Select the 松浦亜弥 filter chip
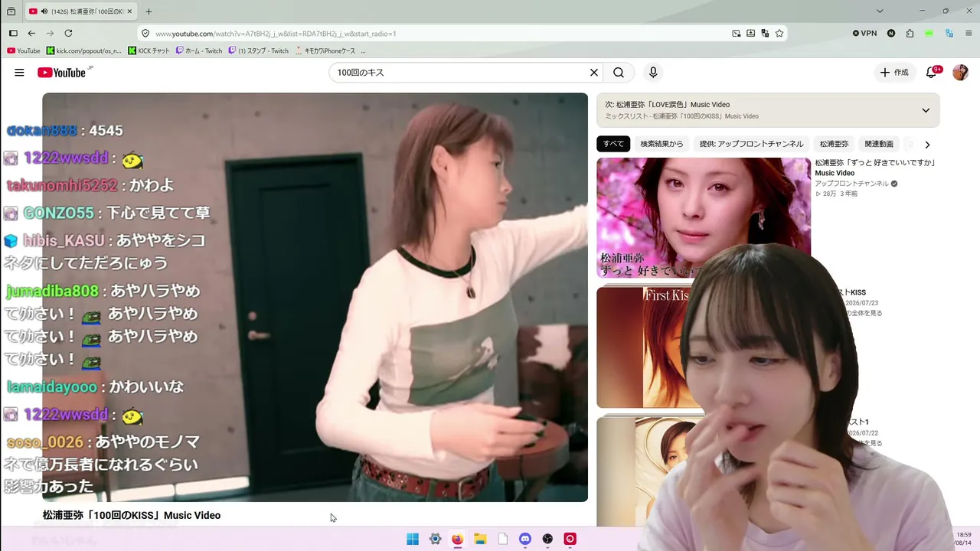 point(834,144)
